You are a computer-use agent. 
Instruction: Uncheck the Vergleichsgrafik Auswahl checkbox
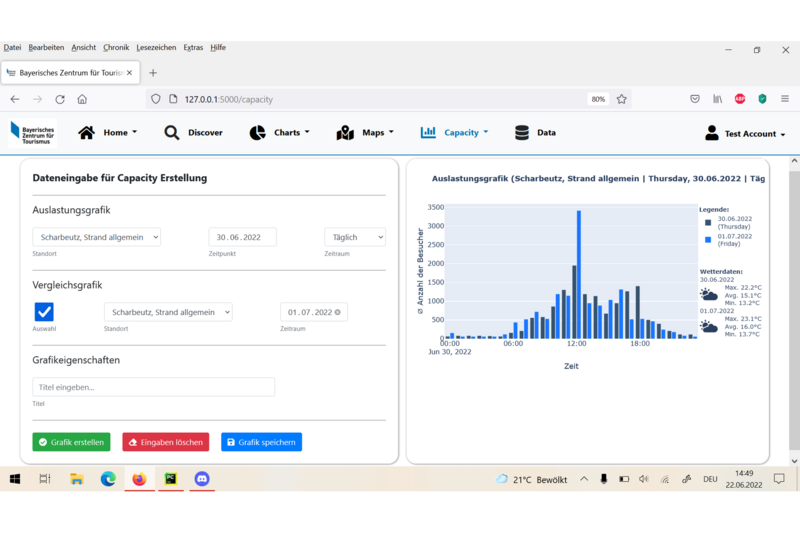click(44, 312)
